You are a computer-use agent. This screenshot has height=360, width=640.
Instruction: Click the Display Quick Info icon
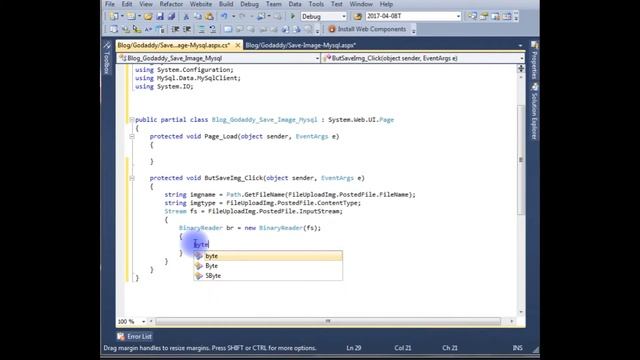[x=137, y=29]
